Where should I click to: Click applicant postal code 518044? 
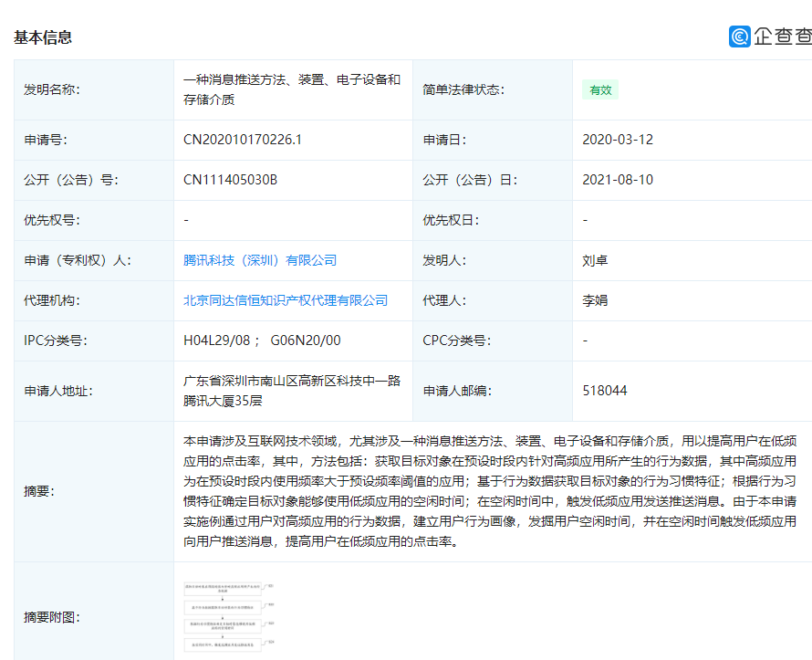pyautogui.click(x=605, y=391)
